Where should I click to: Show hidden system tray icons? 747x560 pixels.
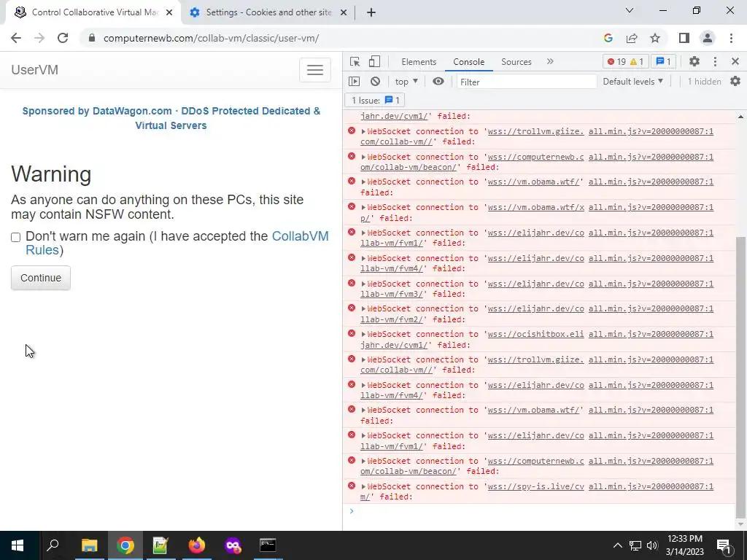(x=617, y=545)
